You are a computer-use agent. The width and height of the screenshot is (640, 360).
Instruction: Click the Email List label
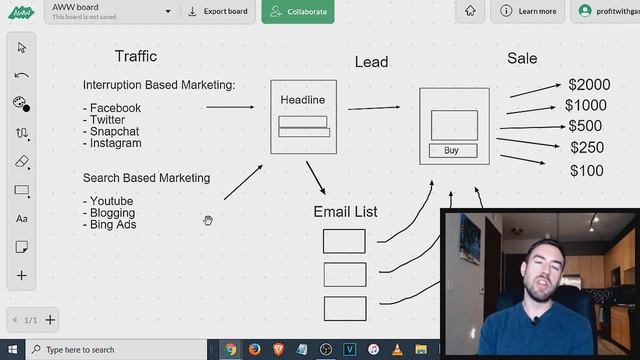point(345,212)
